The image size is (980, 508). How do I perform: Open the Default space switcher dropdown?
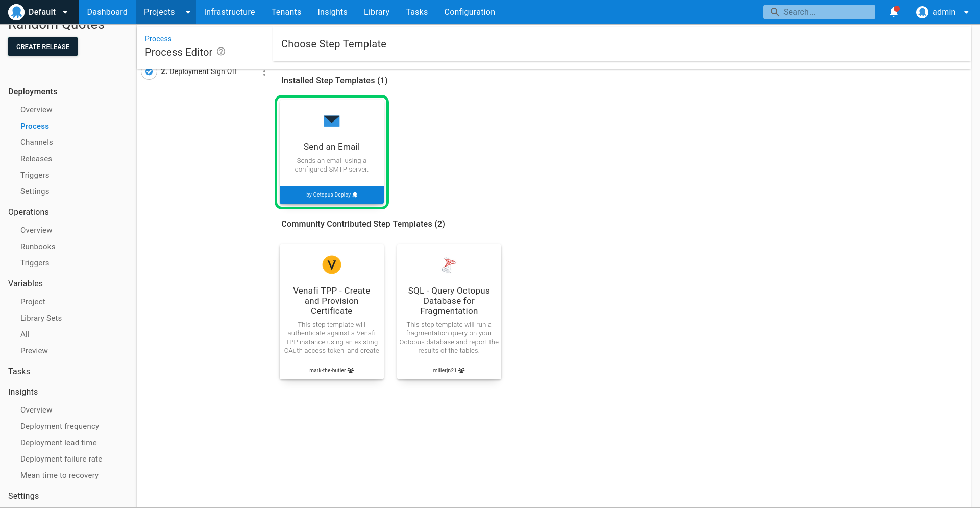39,12
